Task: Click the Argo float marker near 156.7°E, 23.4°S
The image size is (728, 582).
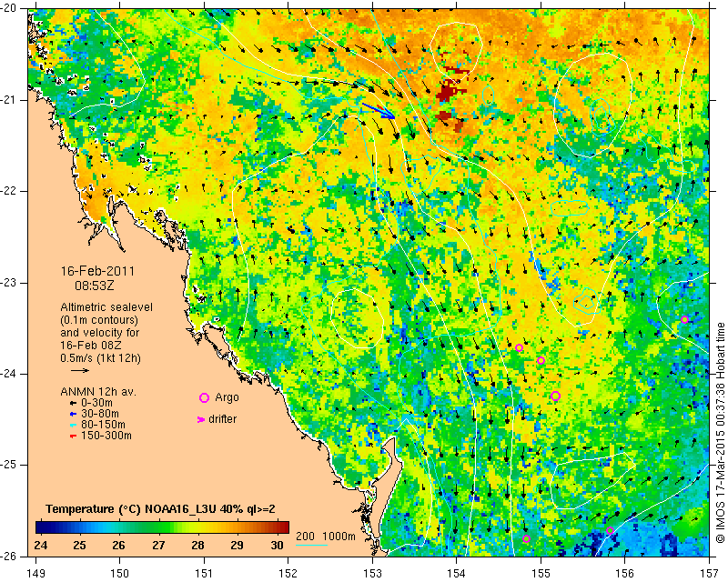Action: 684,320
